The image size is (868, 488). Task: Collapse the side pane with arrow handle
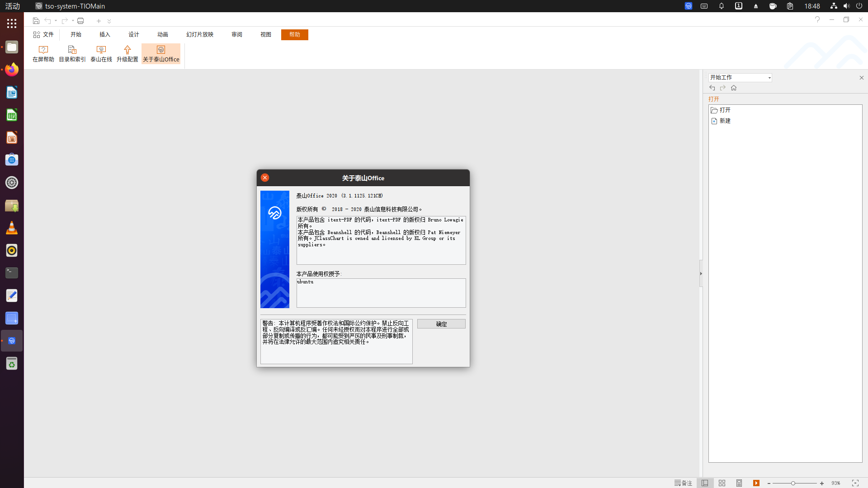click(x=701, y=273)
